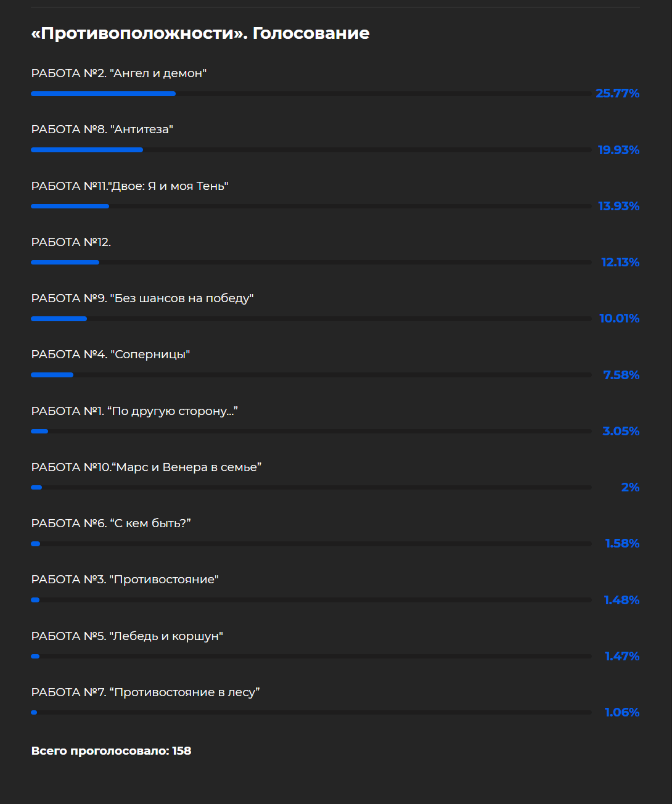Click the 2% percentage value
The image size is (672, 804).
(x=630, y=487)
